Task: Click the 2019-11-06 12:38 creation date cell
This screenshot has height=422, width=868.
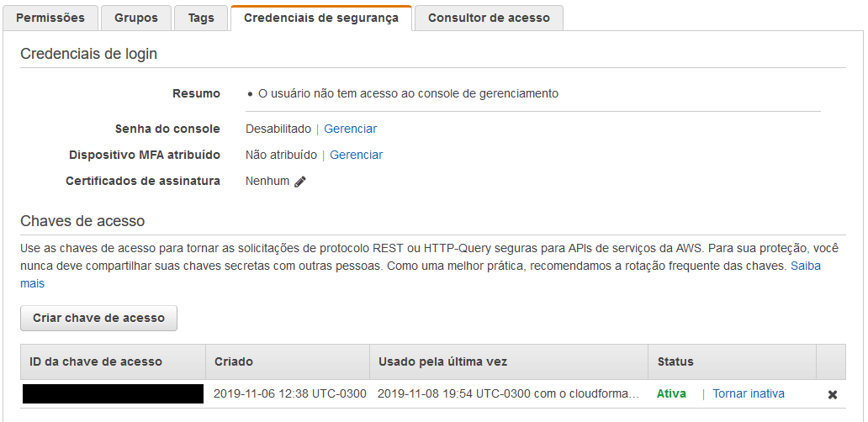Action: pos(290,393)
